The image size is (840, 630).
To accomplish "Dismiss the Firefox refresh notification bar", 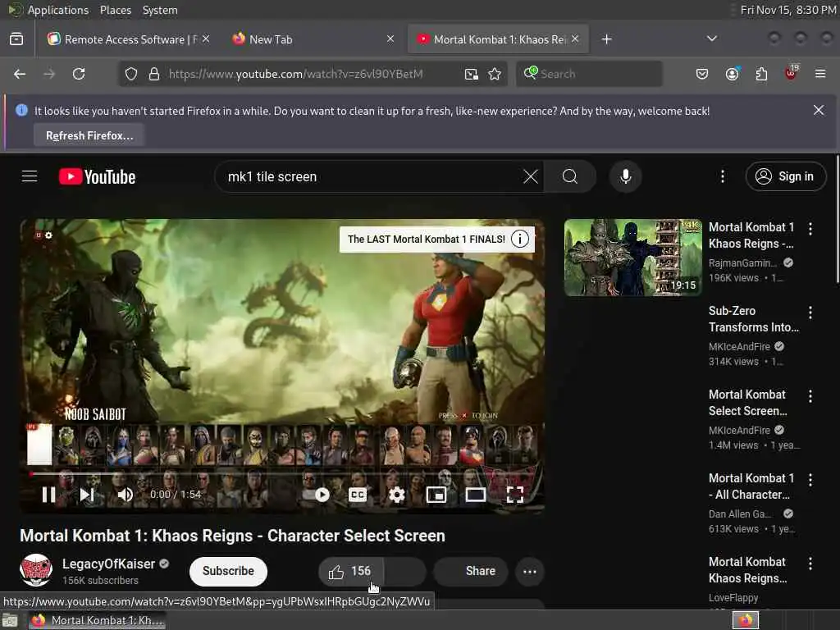I will (x=819, y=110).
